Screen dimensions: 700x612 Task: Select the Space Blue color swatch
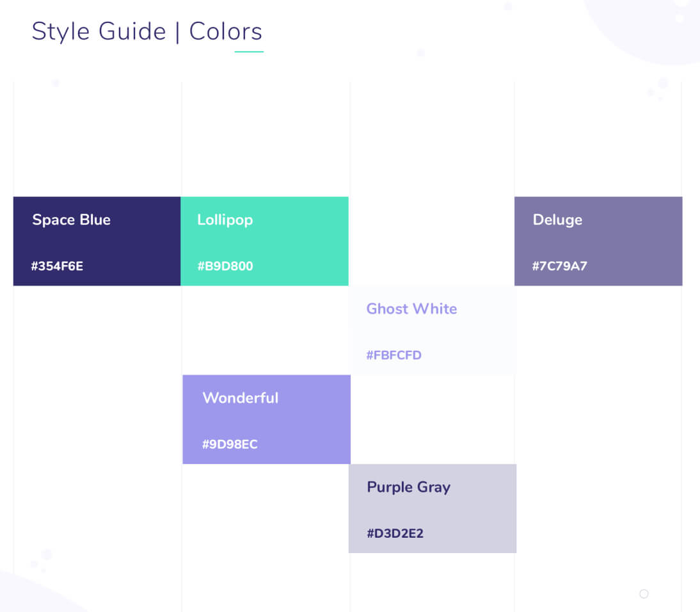click(x=96, y=241)
